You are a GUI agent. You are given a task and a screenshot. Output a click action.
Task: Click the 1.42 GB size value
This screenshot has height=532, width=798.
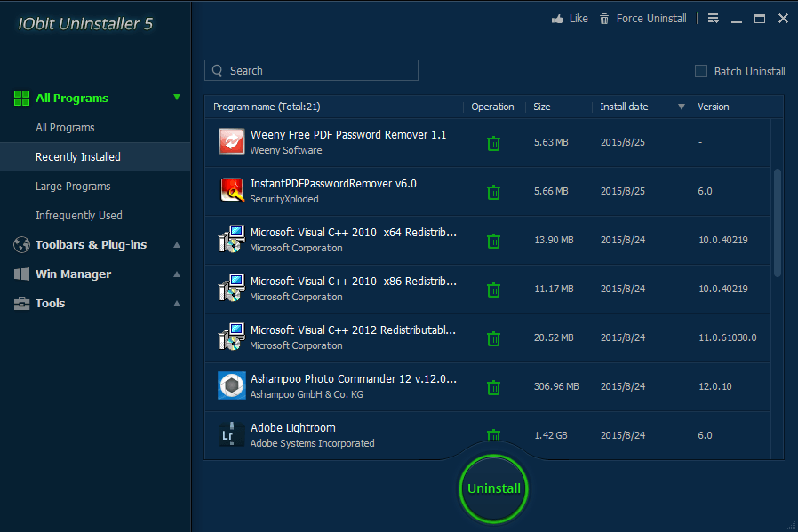pos(551,435)
